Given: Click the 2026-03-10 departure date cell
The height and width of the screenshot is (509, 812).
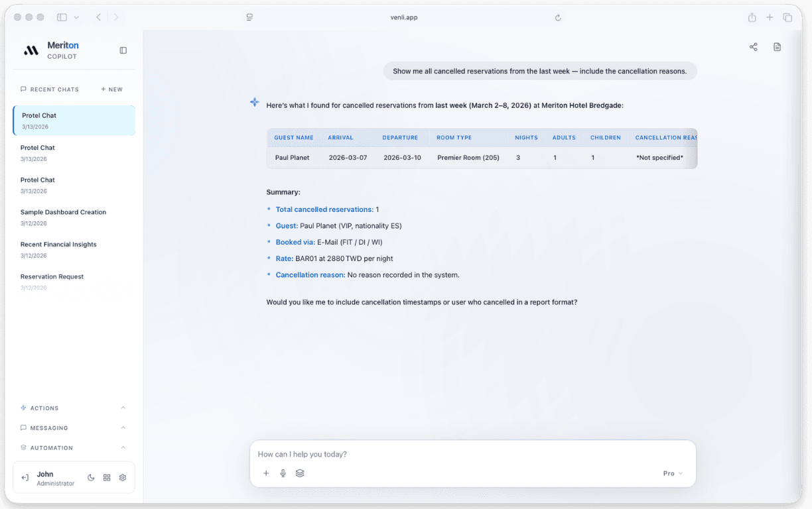Looking at the screenshot, I should [402, 158].
